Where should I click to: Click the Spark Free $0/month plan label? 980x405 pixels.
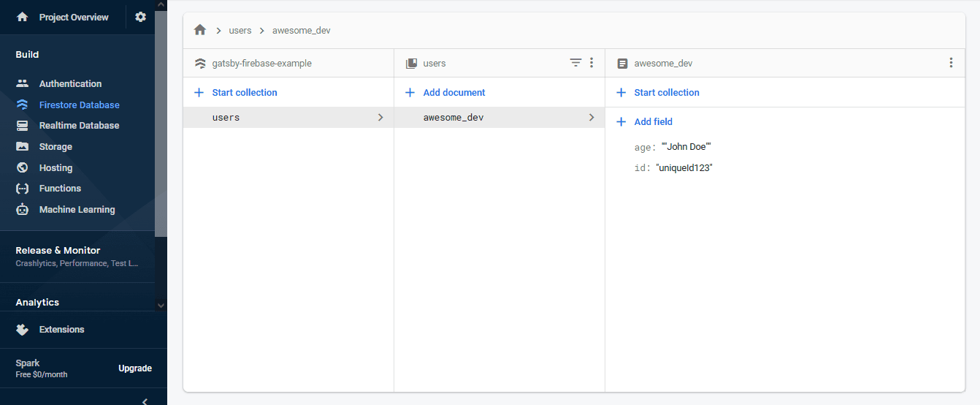(42, 368)
